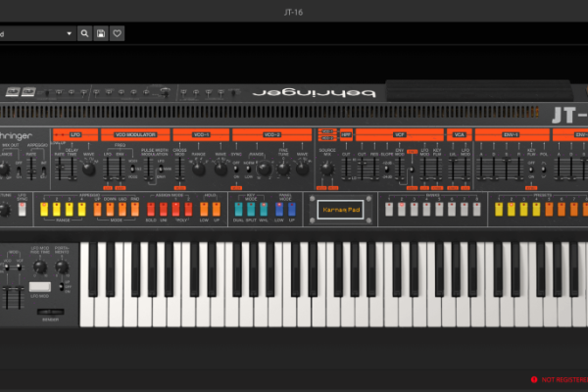The height and width of the screenshot is (392, 588).
Task: Toggle the LFO sync white button
Action: (23, 210)
